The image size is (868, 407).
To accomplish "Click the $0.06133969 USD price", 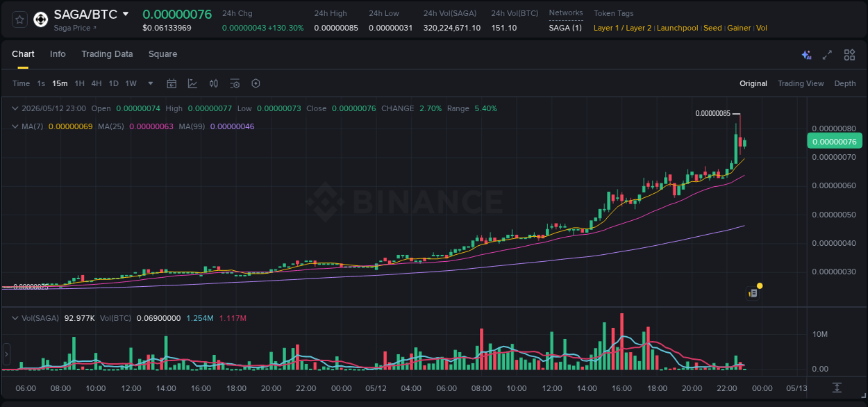I will click(x=167, y=28).
